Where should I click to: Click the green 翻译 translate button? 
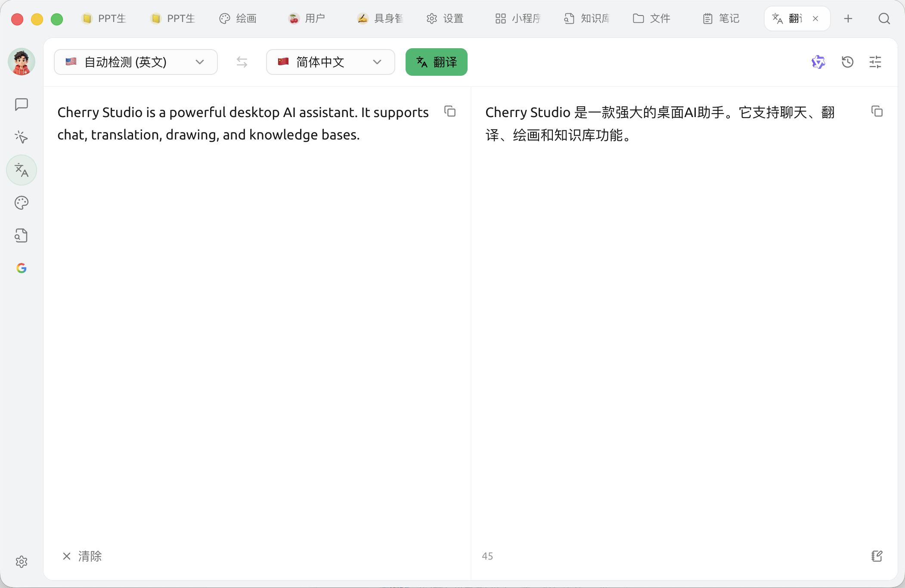coord(436,62)
